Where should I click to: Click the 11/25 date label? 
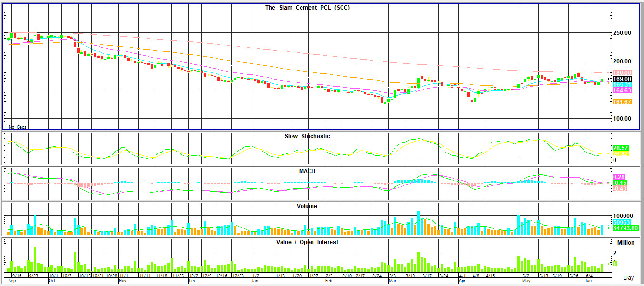178,276
